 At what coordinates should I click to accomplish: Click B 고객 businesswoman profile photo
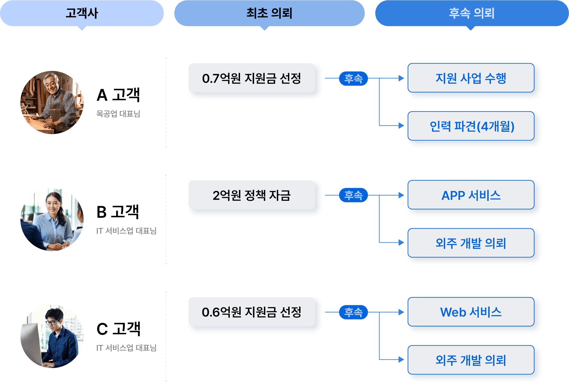52,219
